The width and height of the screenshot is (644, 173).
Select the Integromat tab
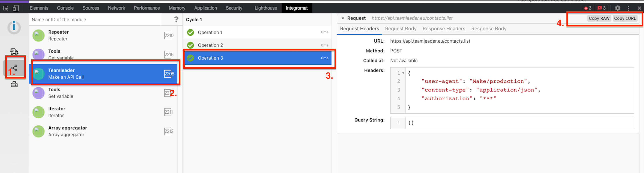click(x=297, y=8)
